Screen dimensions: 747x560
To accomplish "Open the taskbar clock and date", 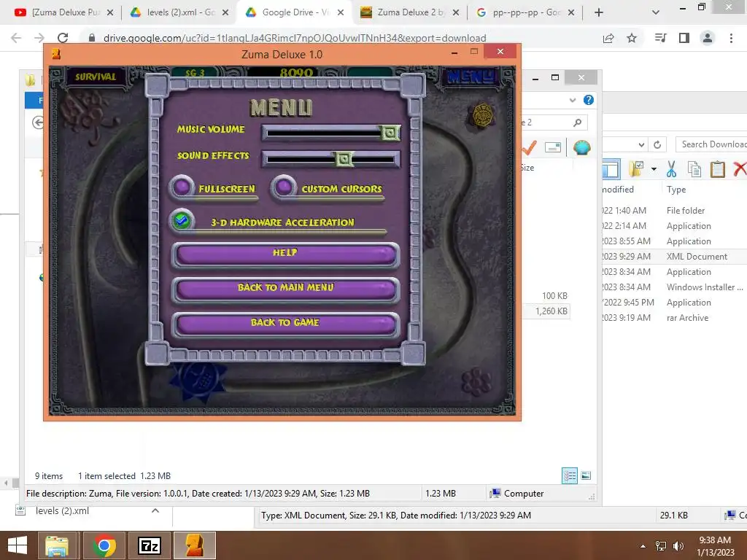I will pyautogui.click(x=715, y=545).
